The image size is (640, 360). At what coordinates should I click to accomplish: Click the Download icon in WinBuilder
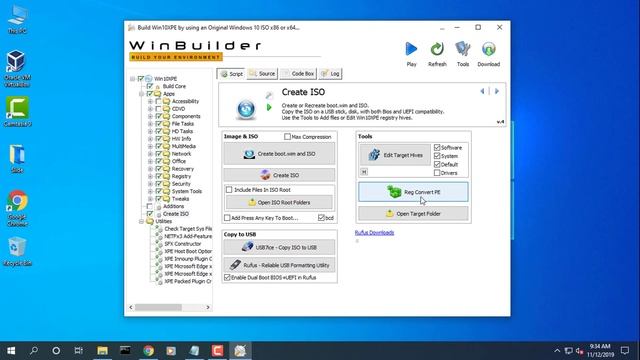(489, 49)
